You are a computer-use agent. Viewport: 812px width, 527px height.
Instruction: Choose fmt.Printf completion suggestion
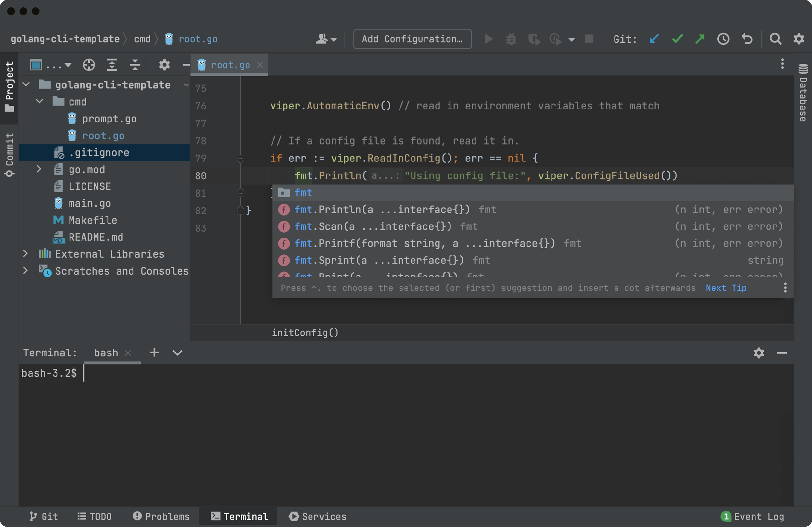pos(425,243)
